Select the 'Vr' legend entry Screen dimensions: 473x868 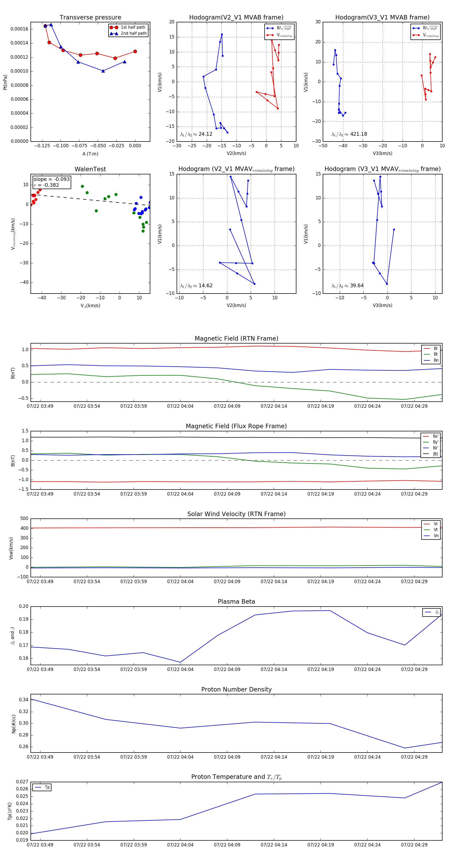[x=431, y=524]
